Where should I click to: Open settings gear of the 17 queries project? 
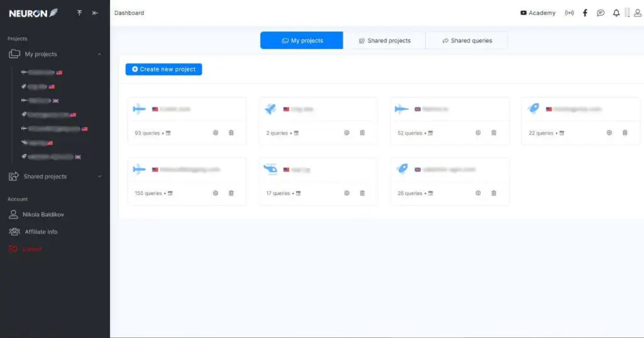347,194
